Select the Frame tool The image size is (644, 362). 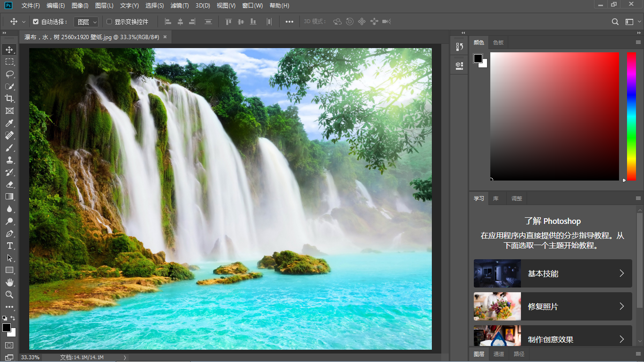pyautogui.click(x=9, y=111)
